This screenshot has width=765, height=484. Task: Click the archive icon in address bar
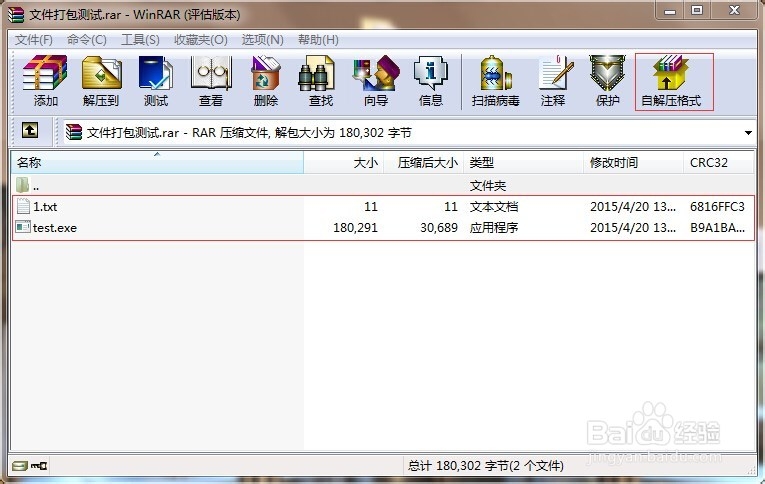(74, 132)
